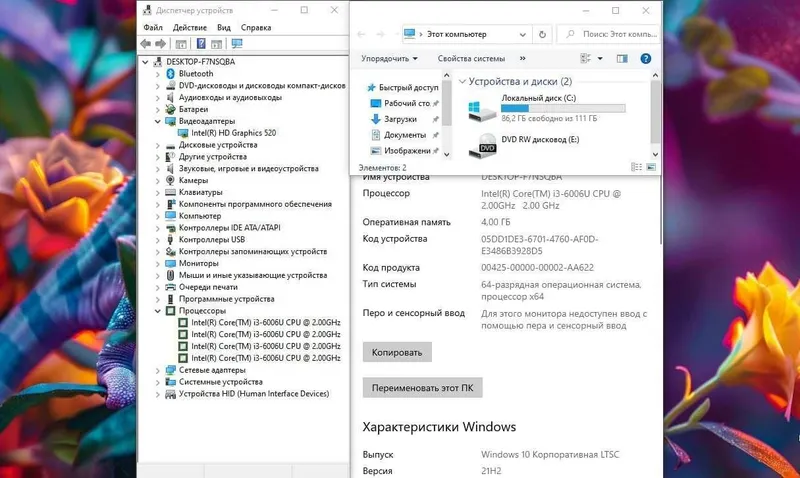
Task: Select the Bluetooth category icon
Action: 170,73
